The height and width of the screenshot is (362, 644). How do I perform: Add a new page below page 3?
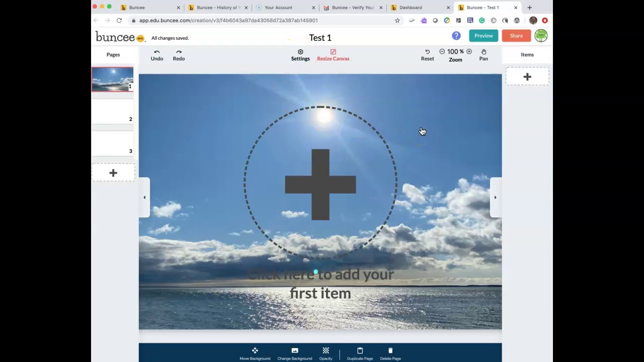tap(113, 173)
